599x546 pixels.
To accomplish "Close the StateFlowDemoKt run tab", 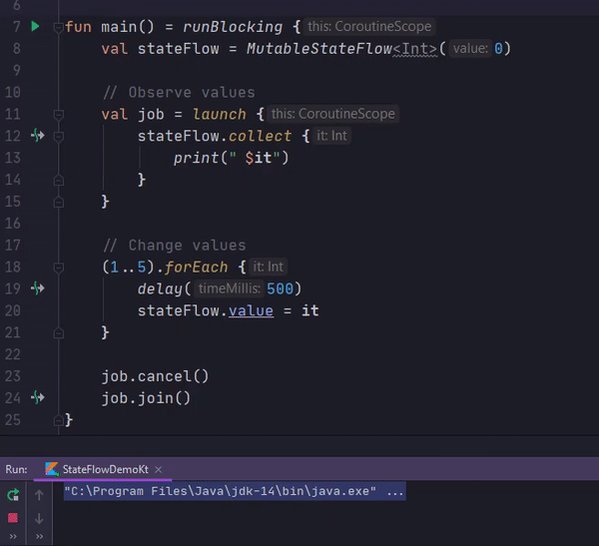I will 159,469.
